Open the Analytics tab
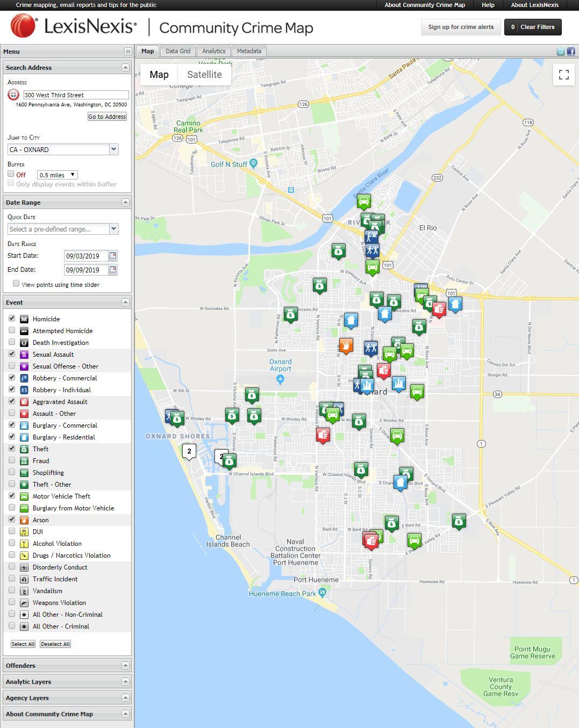The height and width of the screenshot is (728, 579). pyautogui.click(x=214, y=52)
